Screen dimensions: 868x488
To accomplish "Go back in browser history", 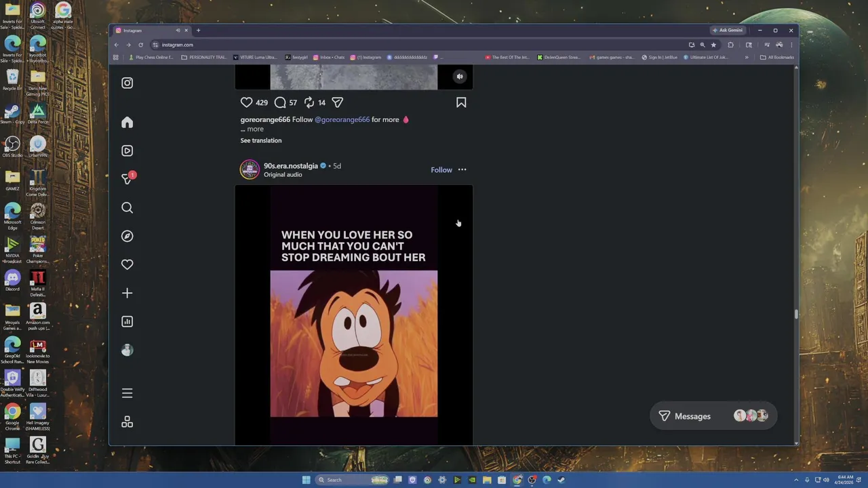I will 116,45.
